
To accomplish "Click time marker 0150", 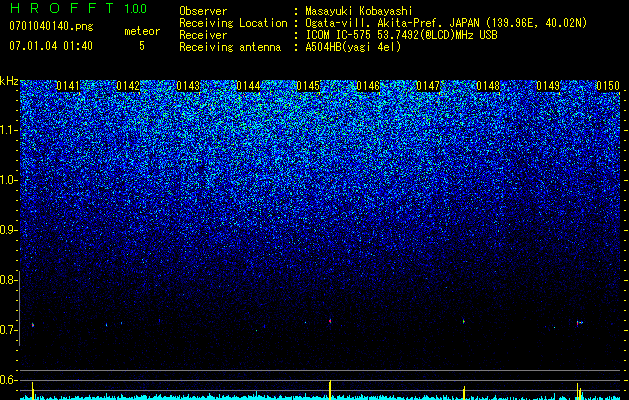I will pos(608,86).
